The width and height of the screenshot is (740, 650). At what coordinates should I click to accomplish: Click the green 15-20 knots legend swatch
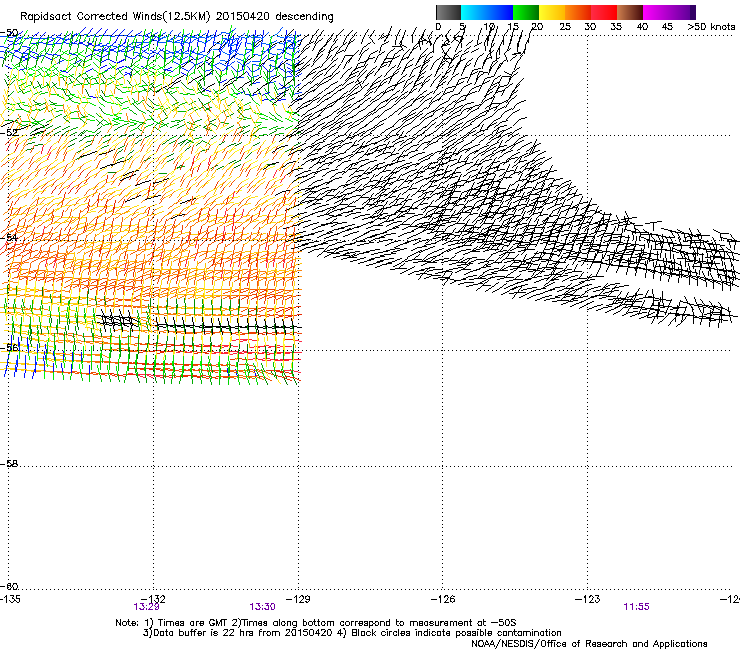(526, 12)
